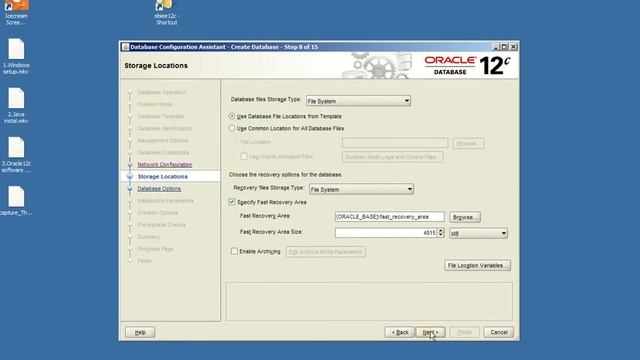This screenshot has height=360, width=640.
Task: Cancel the database creation wizard
Action: tap(499, 332)
